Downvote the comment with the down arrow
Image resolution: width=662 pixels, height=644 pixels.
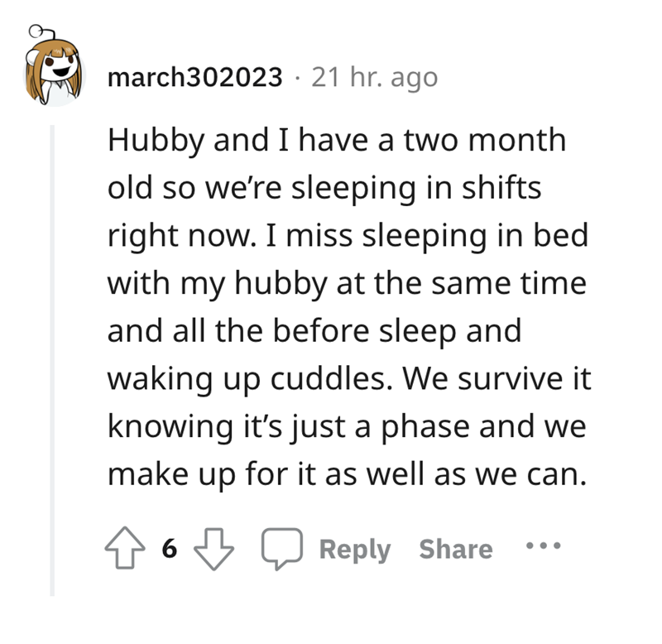coord(213,550)
